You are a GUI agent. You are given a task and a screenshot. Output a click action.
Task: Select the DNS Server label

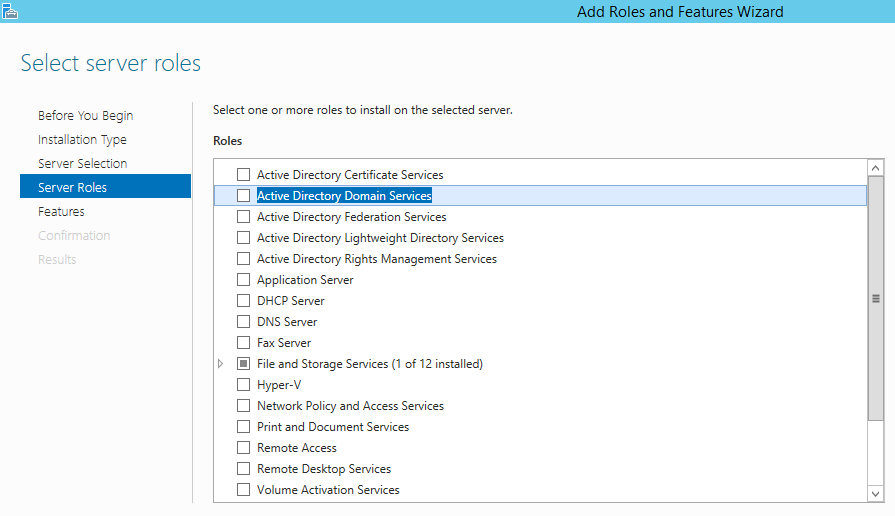click(287, 322)
